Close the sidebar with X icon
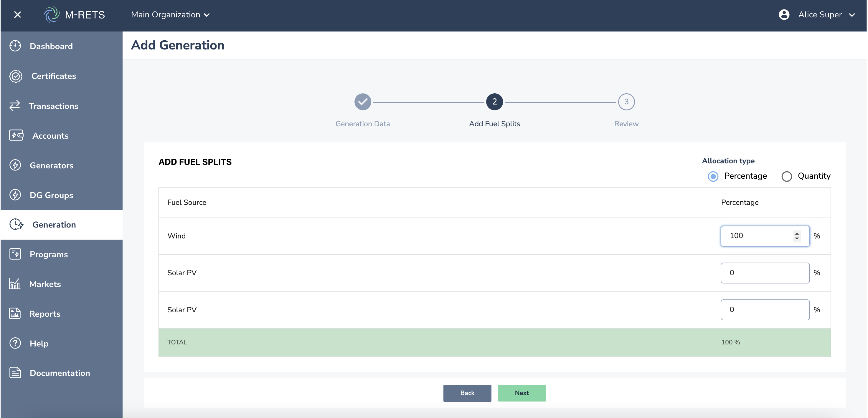The height and width of the screenshot is (418, 868). 17,15
